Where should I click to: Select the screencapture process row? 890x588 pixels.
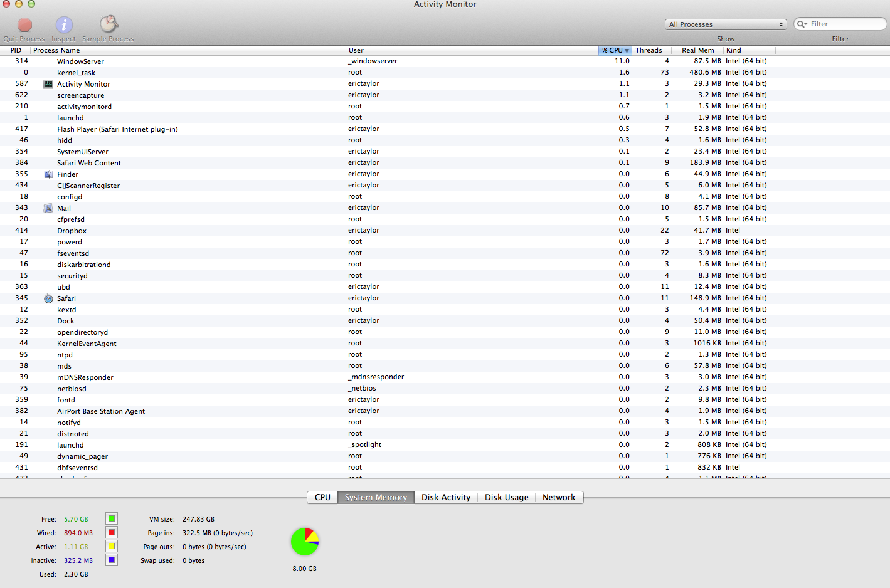click(445, 95)
